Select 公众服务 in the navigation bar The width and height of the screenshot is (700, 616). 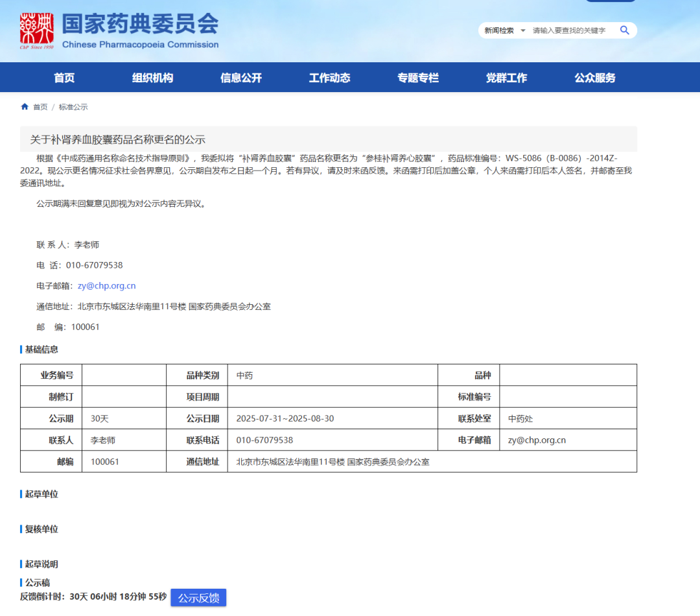coord(594,77)
